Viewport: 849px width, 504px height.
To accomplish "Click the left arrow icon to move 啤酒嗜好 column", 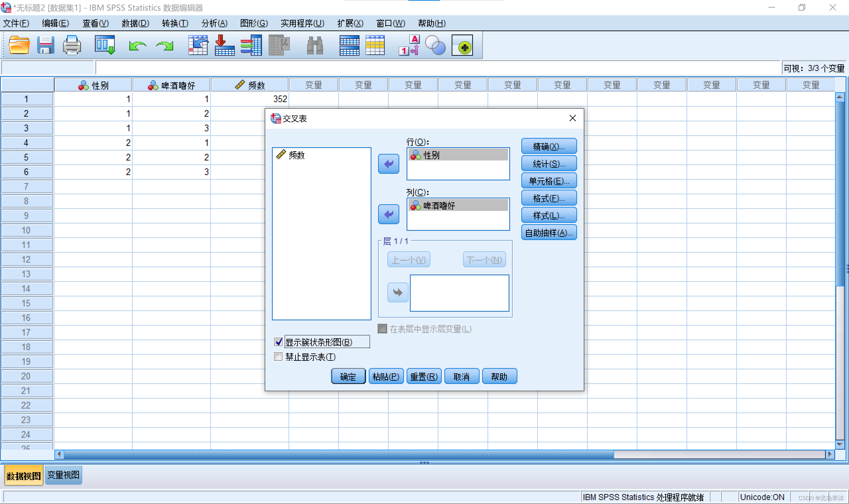I will 389,214.
